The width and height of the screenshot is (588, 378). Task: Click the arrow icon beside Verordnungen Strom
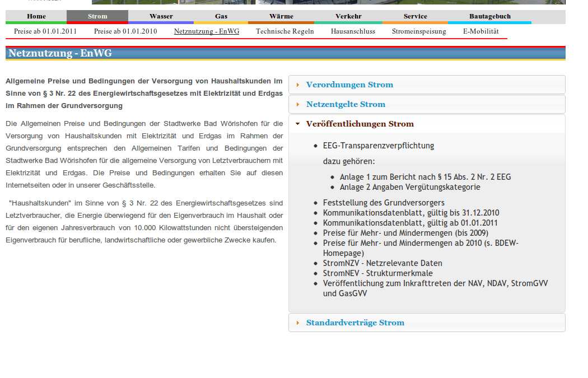click(x=298, y=85)
